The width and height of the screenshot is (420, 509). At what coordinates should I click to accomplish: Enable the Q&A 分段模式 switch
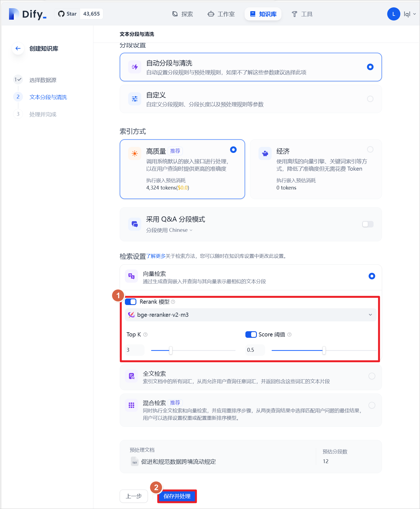click(368, 224)
